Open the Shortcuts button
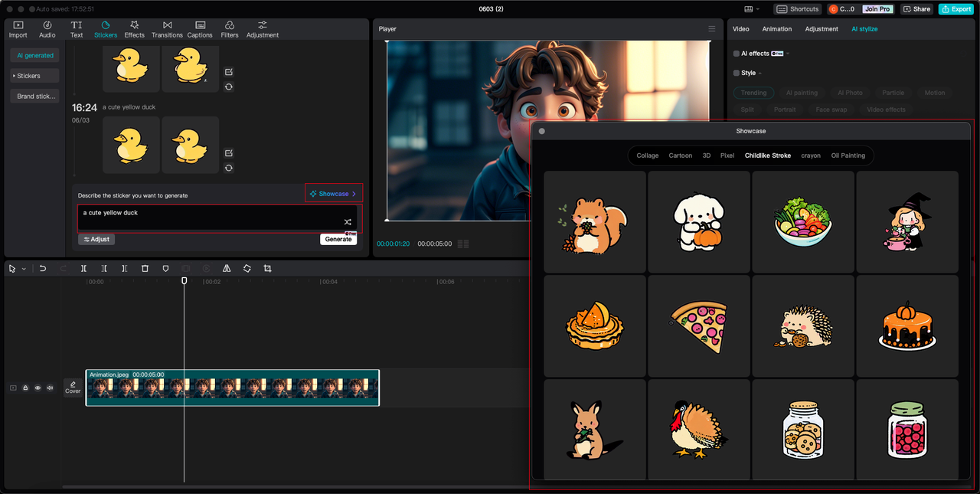 click(x=798, y=9)
